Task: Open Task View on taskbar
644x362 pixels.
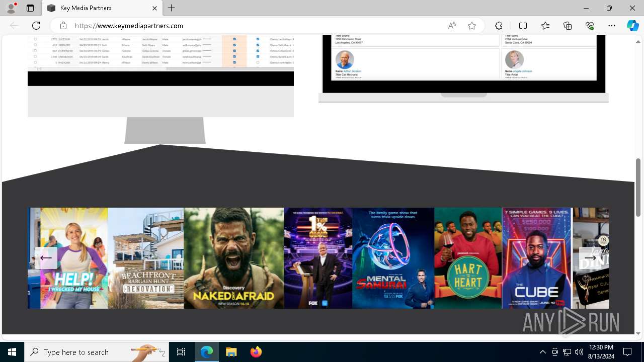Action: [181, 352]
